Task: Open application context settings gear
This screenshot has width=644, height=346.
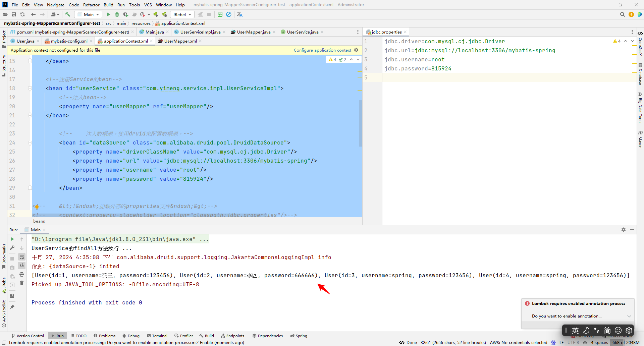Action: pos(356,50)
